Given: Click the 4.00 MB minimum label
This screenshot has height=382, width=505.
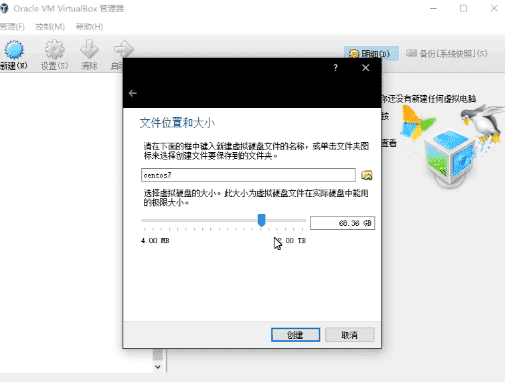Looking at the screenshot, I should pos(155,241).
